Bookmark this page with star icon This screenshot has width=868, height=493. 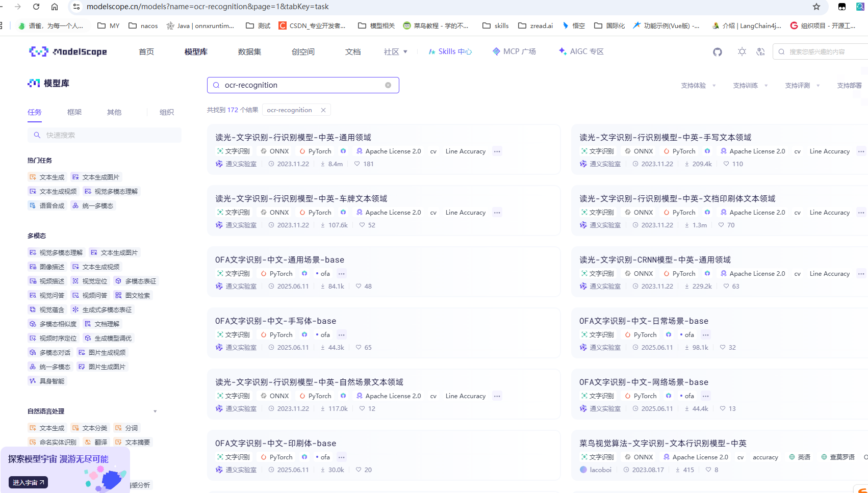coord(816,7)
